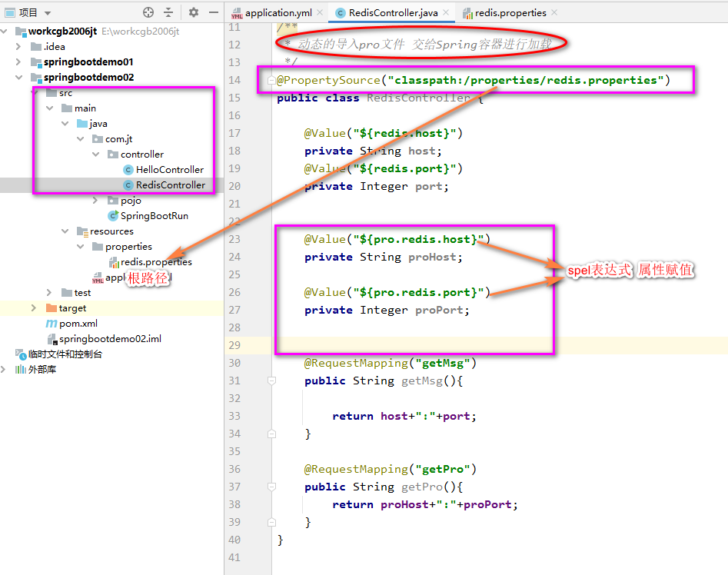Click 'return proHost+":"+proPort;' line

click(425, 504)
